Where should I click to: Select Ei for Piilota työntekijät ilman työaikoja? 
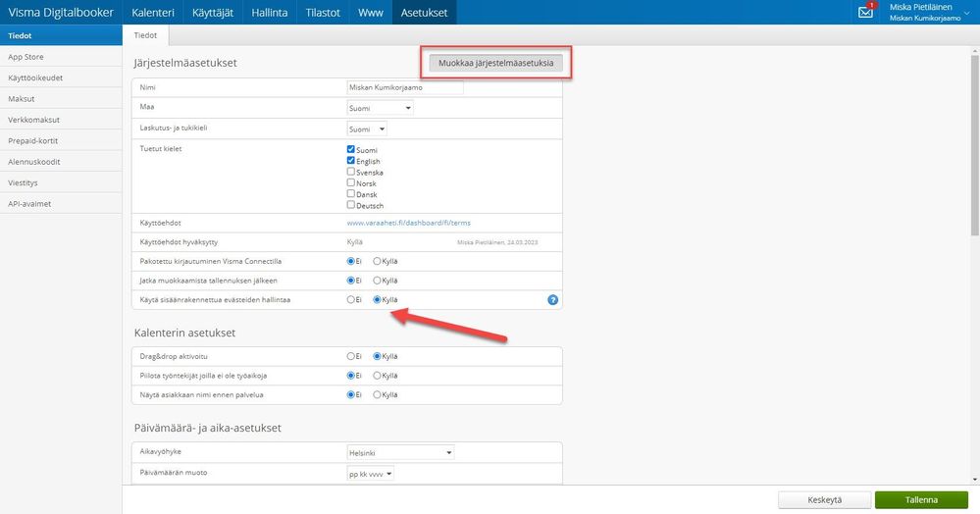click(x=350, y=376)
